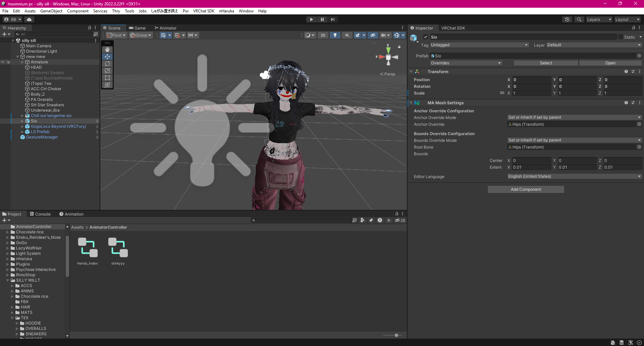
Task: Expand Chill out tangerine sio object
Action: point(22,116)
